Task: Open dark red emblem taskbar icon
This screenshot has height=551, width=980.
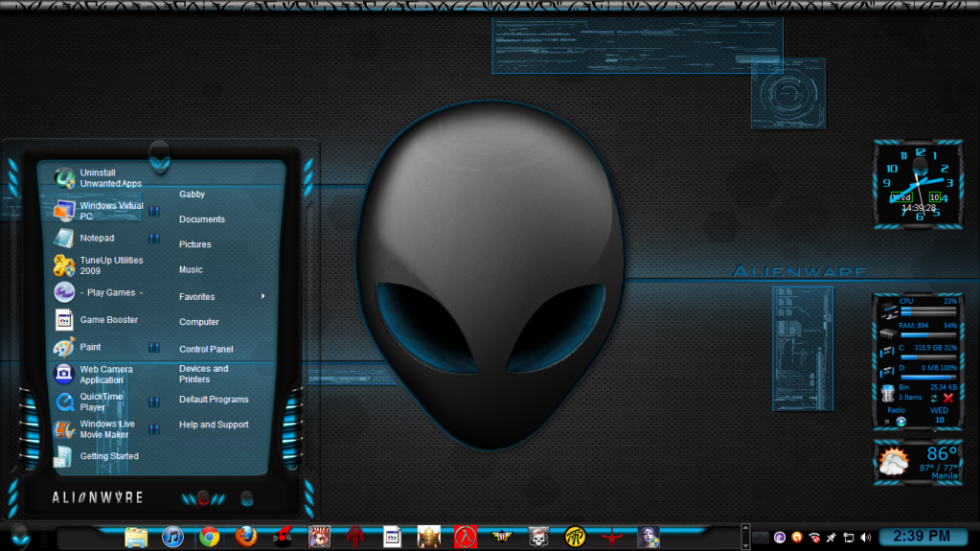Action: [355, 538]
